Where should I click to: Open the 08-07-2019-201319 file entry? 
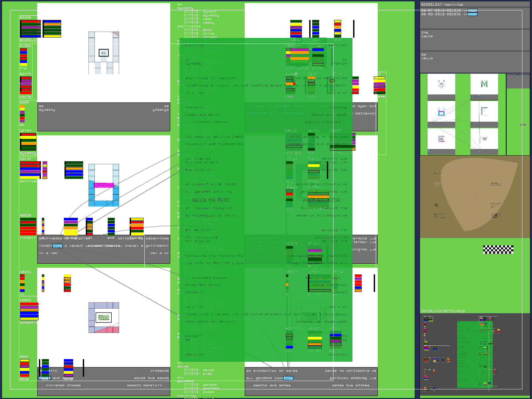pos(449,11)
